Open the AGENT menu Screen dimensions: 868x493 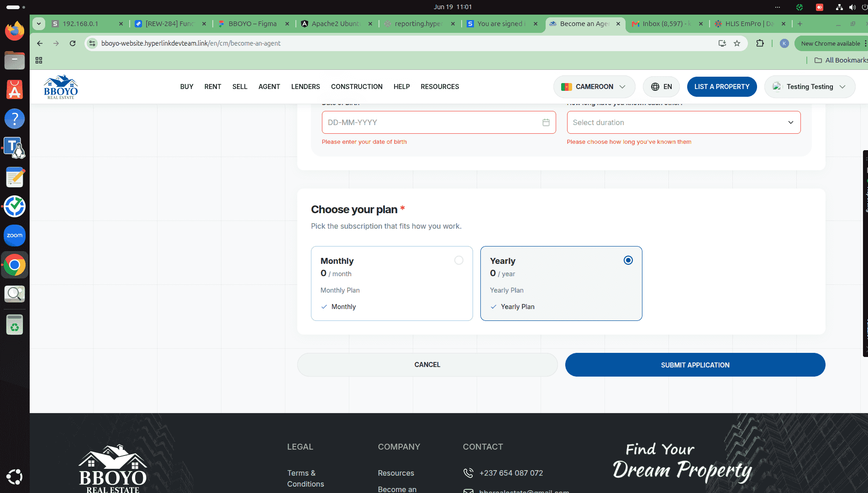[269, 87]
